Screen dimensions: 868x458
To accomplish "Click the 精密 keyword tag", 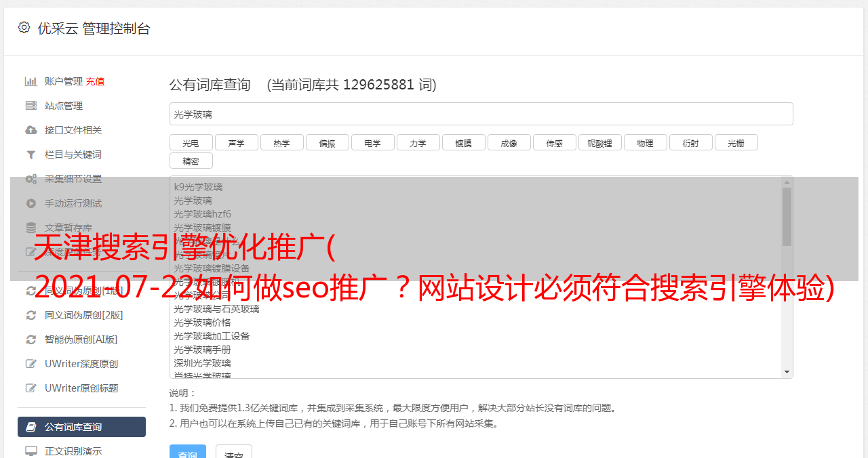I will [x=191, y=161].
